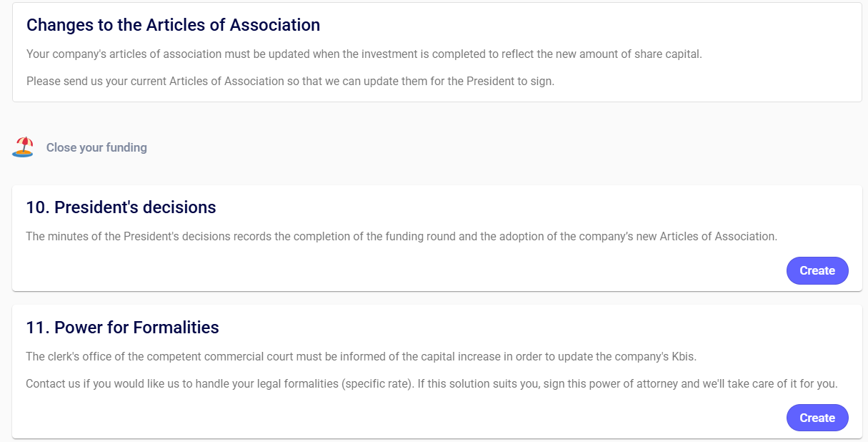Click the sentence starting "Your company's articles of association"
This screenshot has width=868, height=442.
pos(364,54)
